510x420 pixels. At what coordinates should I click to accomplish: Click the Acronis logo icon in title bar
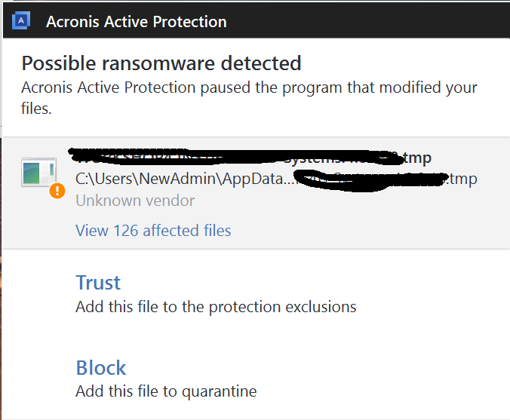click(x=21, y=20)
